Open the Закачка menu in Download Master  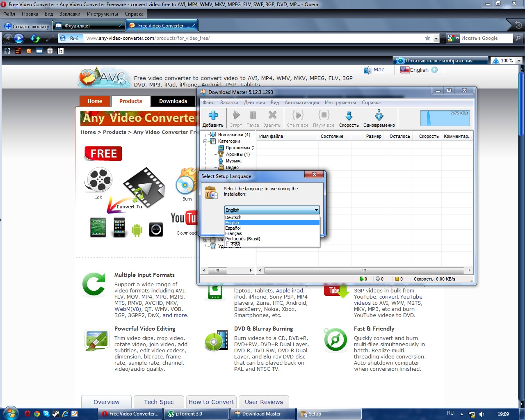(229, 103)
